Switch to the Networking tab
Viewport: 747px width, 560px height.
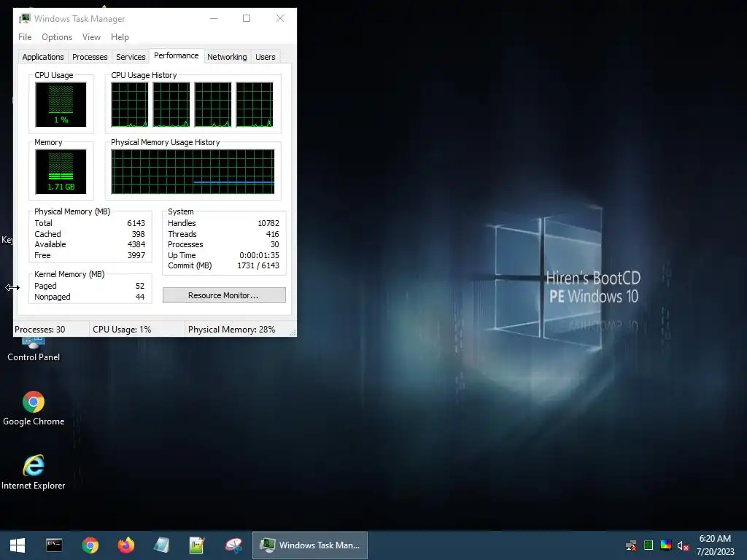(x=227, y=57)
